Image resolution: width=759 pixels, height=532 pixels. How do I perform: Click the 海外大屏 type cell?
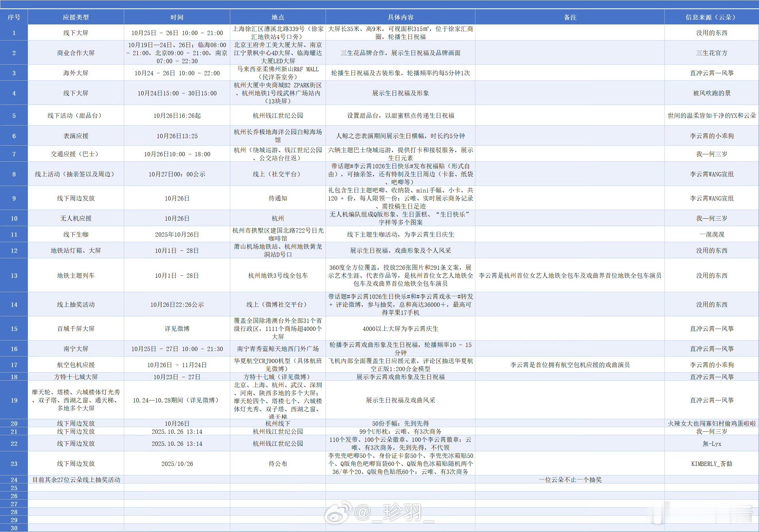[x=76, y=73]
